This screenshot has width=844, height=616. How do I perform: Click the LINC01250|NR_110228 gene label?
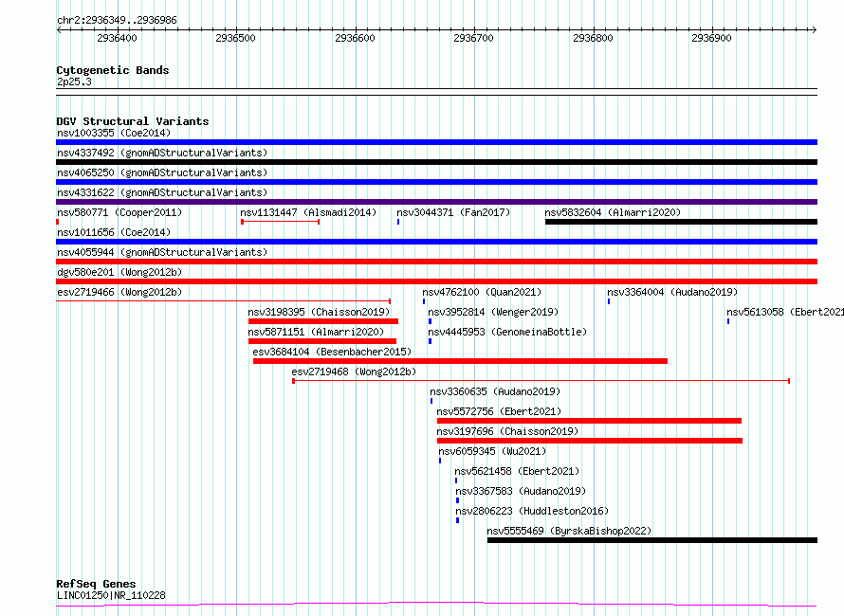click(x=111, y=595)
